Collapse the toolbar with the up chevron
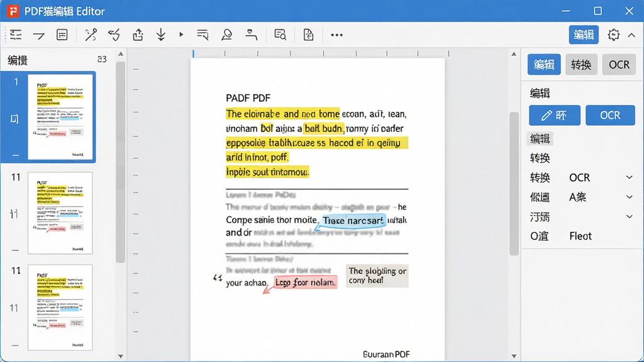 click(631, 35)
